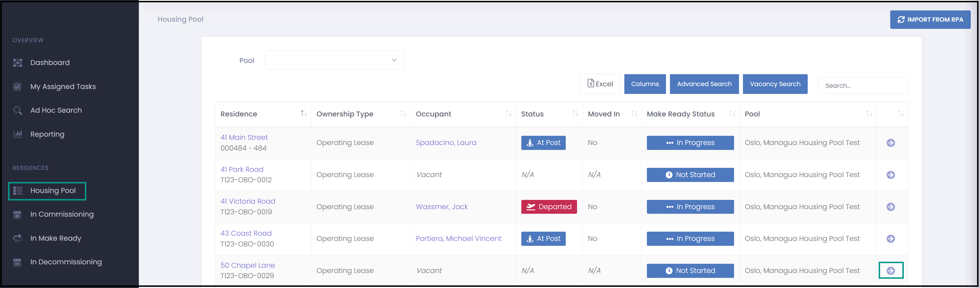Focus the table Search field
The width and height of the screenshot is (980, 288).
[x=863, y=86]
